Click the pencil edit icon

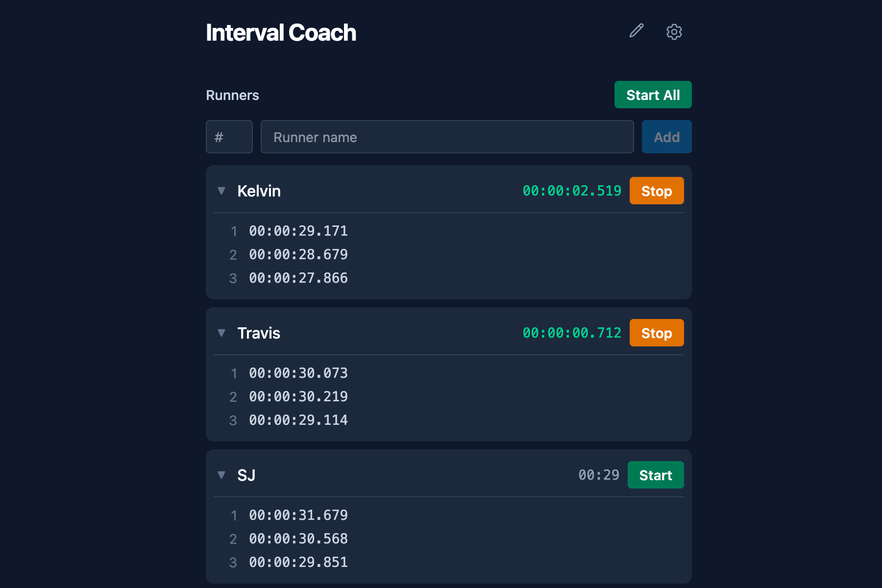click(637, 31)
